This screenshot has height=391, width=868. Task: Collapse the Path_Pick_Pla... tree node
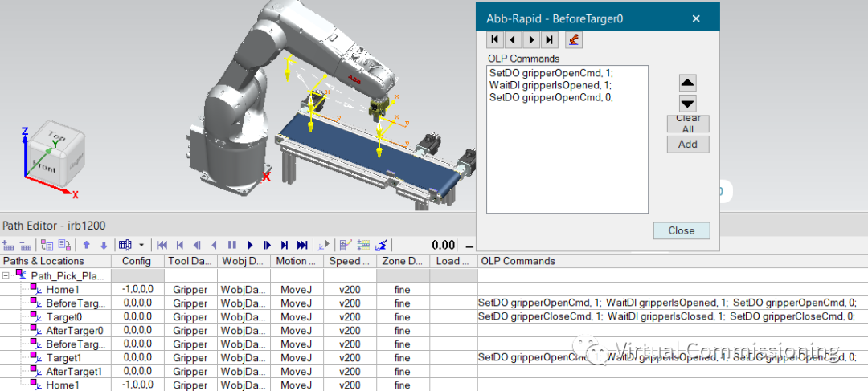tap(6, 275)
